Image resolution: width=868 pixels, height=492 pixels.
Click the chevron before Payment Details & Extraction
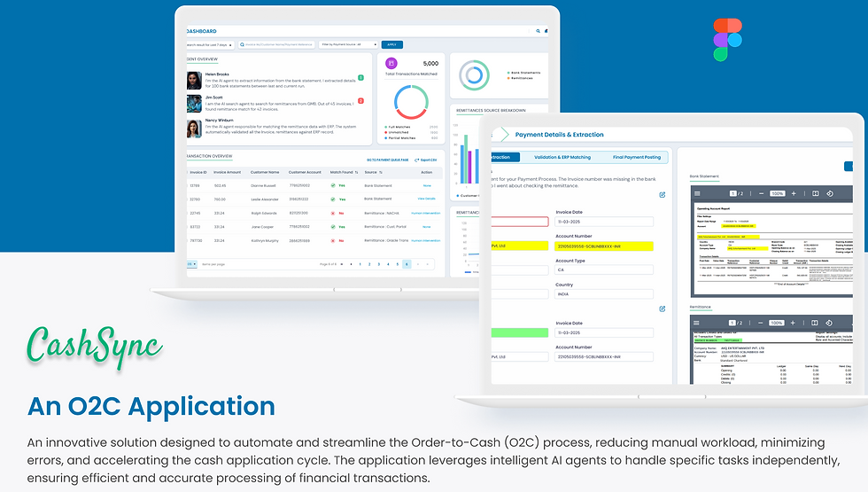click(504, 134)
